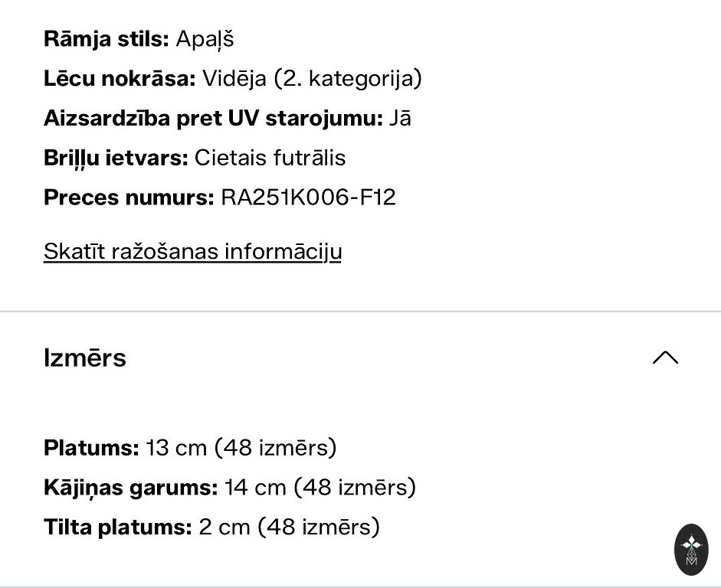Click the Platums label
Viewport: 721px width, 588px height.
(91, 447)
